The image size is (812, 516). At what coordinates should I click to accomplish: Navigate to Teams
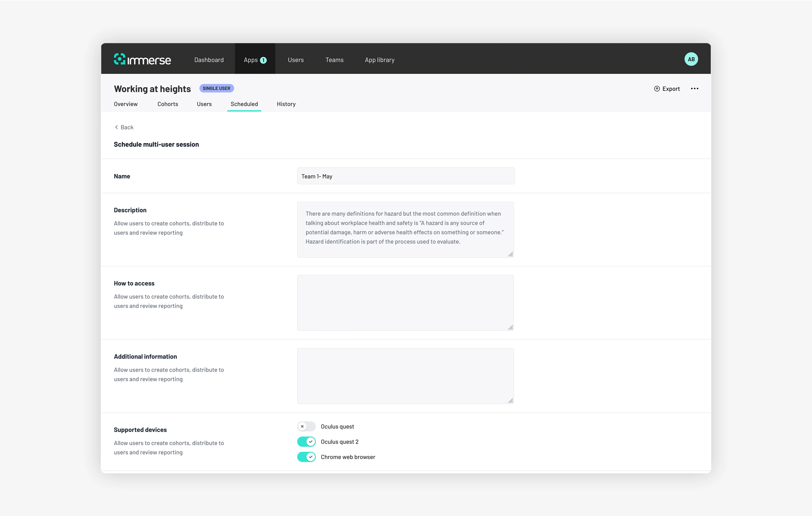(334, 60)
